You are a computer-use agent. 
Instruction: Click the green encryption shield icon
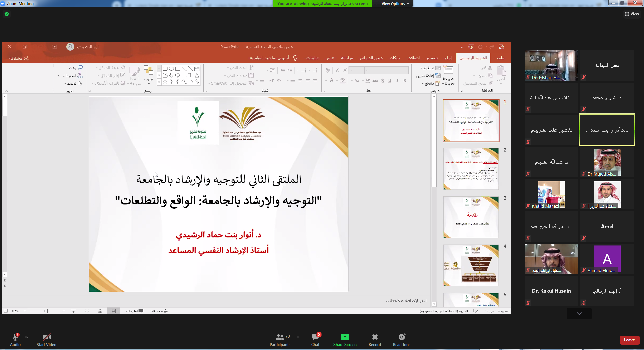coord(7,14)
